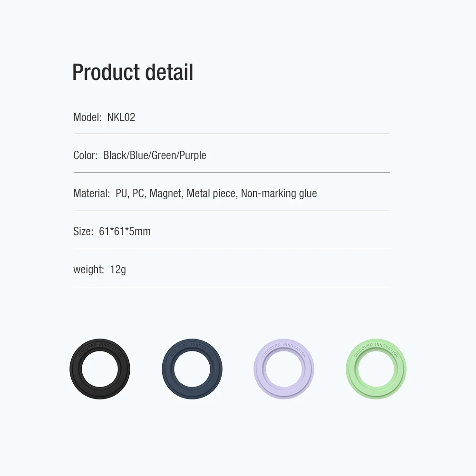This screenshot has height=476, width=476.
Task: Click the 12g weight value
Action: (118, 270)
